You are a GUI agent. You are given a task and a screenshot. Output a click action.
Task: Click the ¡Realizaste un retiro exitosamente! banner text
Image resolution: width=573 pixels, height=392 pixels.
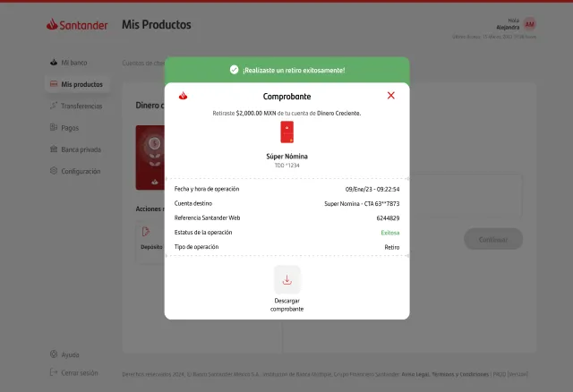click(x=294, y=70)
